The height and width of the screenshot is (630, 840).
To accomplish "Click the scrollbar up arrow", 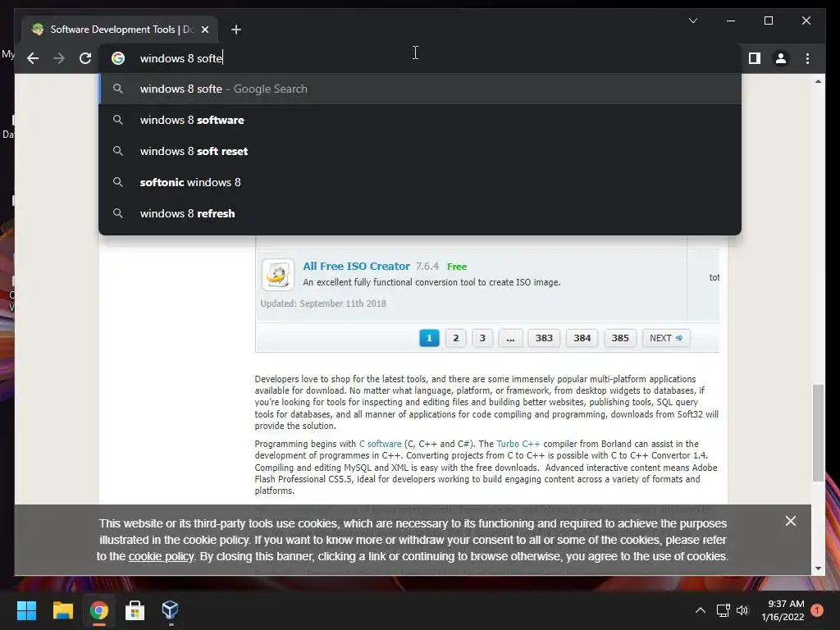I will (818, 81).
